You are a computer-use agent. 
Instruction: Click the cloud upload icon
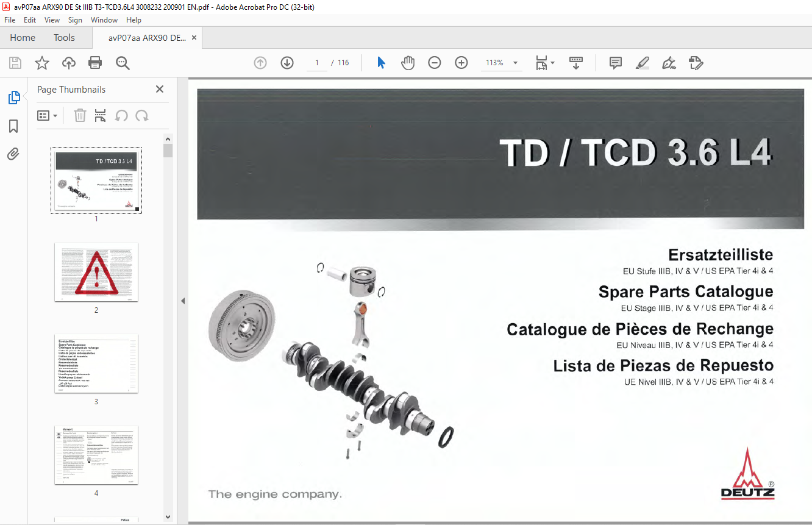pyautogui.click(x=69, y=63)
